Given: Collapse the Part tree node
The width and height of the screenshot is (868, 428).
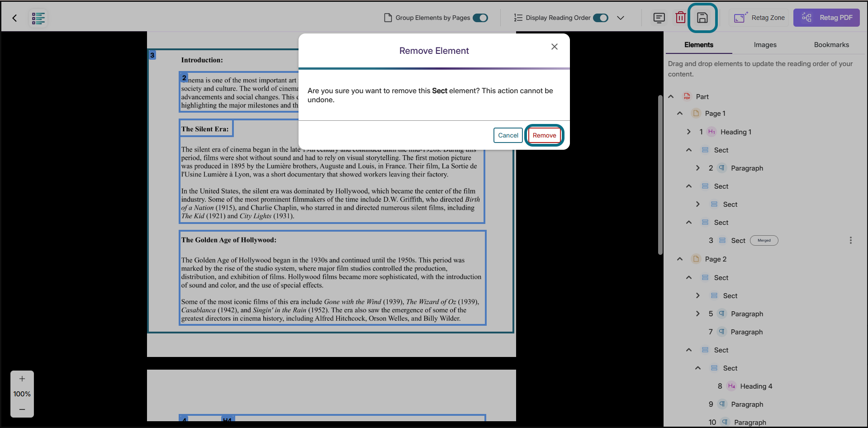Looking at the screenshot, I should [x=671, y=96].
